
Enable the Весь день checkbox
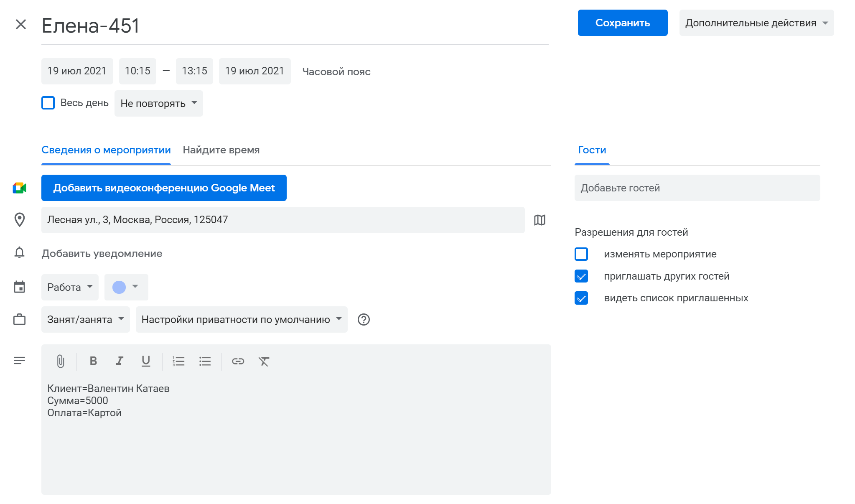tap(48, 103)
